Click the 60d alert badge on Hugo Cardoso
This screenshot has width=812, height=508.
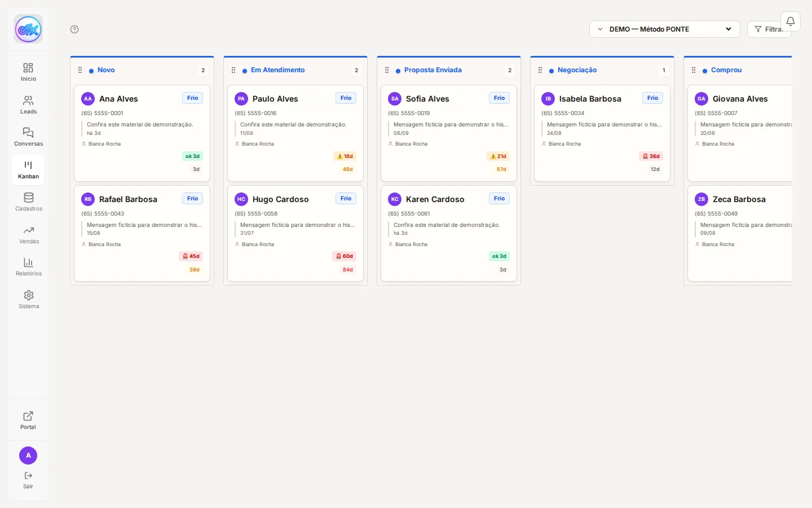[x=344, y=256]
